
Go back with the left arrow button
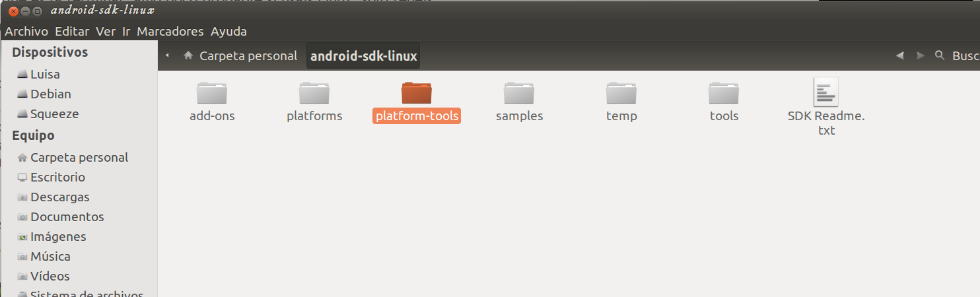[899, 56]
